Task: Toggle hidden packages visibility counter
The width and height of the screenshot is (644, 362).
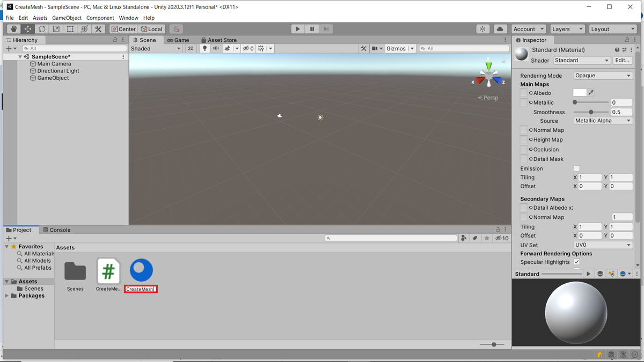Action: pyautogui.click(x=502, y=238)
